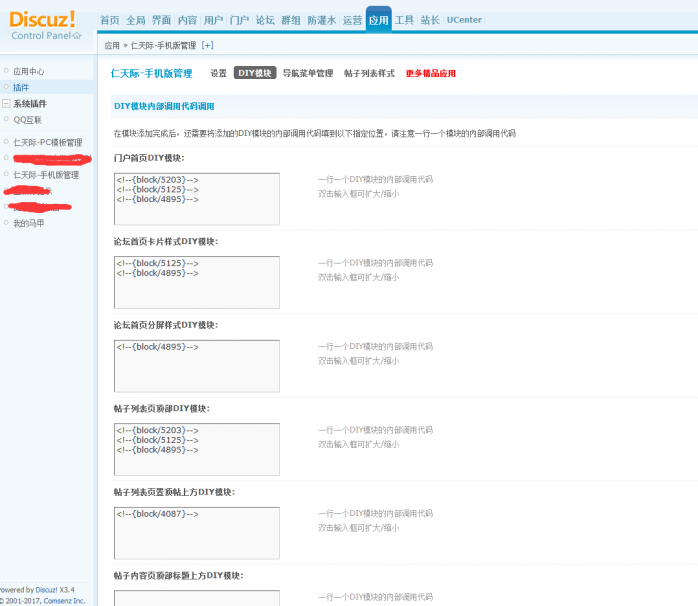Select the 应用 top menu tab

click(378, 20)
